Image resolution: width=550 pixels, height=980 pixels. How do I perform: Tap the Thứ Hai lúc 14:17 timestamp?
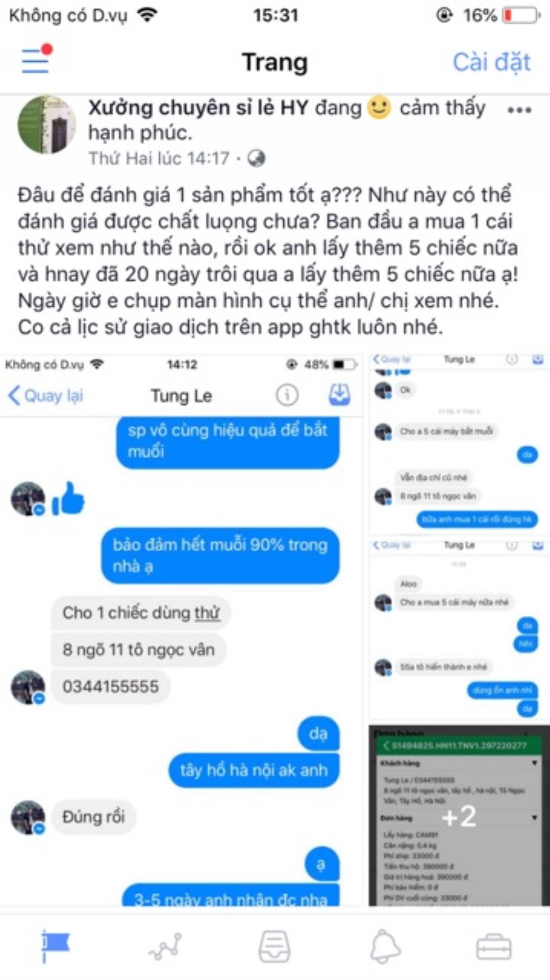point(159,158)
